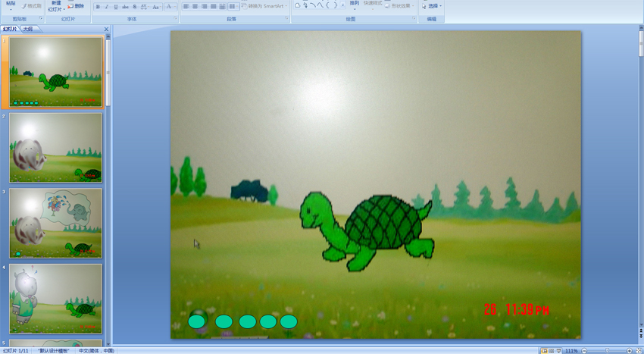The width and height of the screenshot is (644, 354).
Task: Click the 111% zoom level
Action: click(x=571, y=351)
